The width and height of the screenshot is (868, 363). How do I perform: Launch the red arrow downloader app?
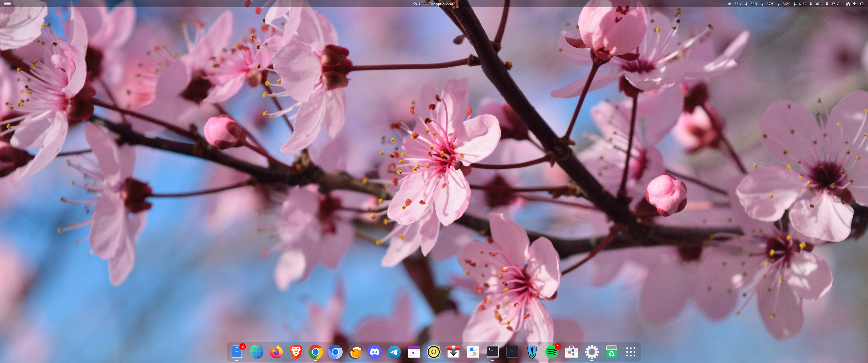pos(453,352)
